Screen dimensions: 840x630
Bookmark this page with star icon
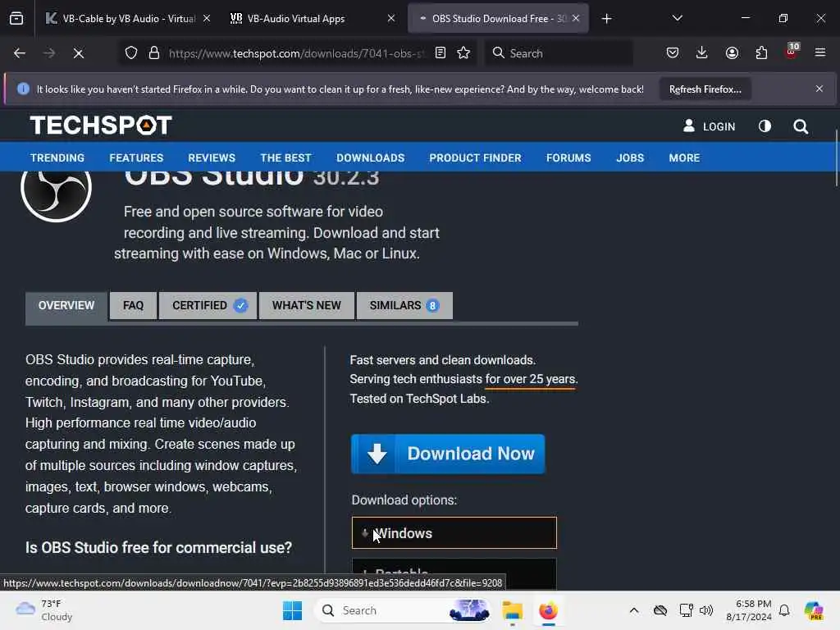pyautogui.click(x=463, y=52)
